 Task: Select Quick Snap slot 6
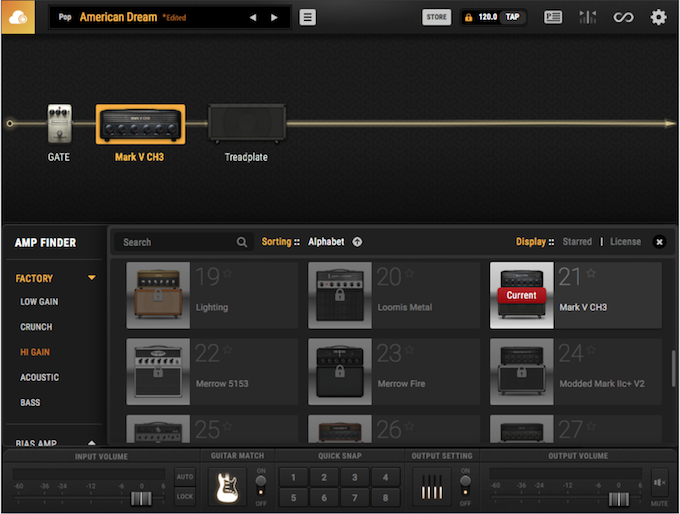point(324,498)
